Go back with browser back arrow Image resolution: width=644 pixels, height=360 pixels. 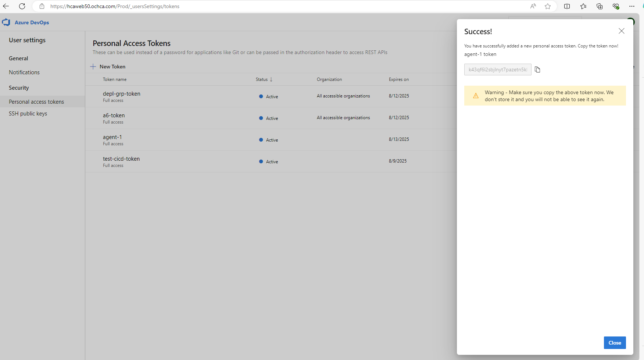coord(6,6)
